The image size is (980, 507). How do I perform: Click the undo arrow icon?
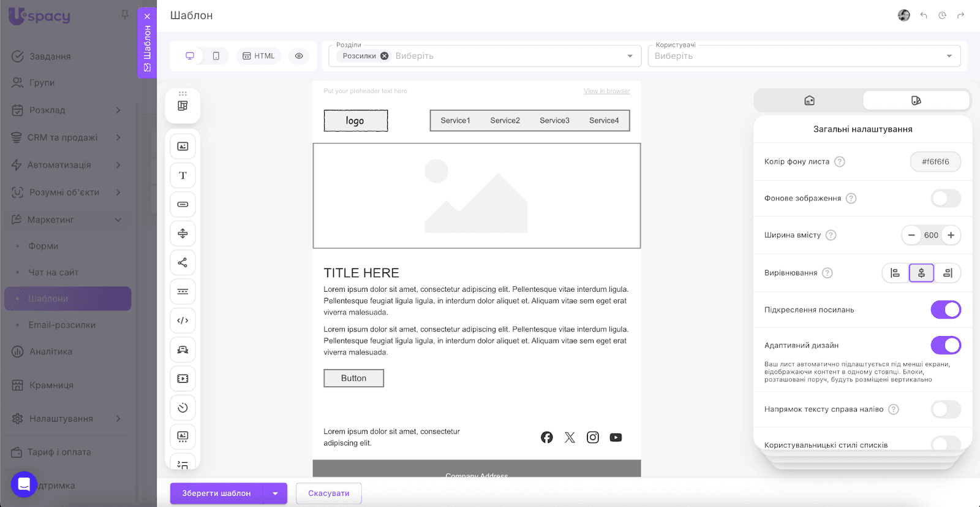tap(924, 15)
